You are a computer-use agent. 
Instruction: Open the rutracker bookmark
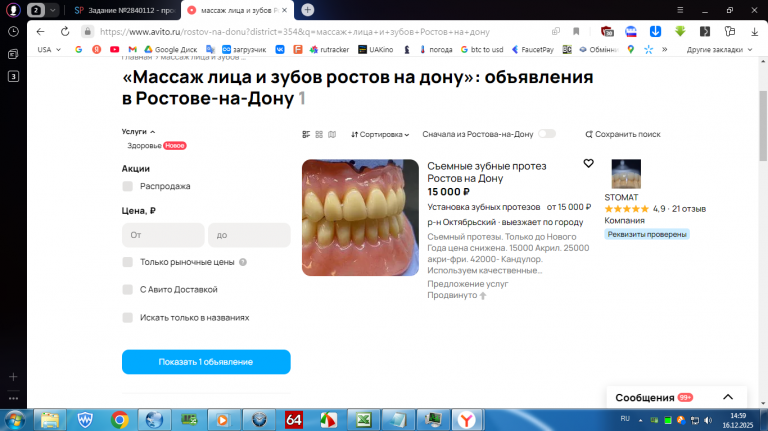pos(329,49)
